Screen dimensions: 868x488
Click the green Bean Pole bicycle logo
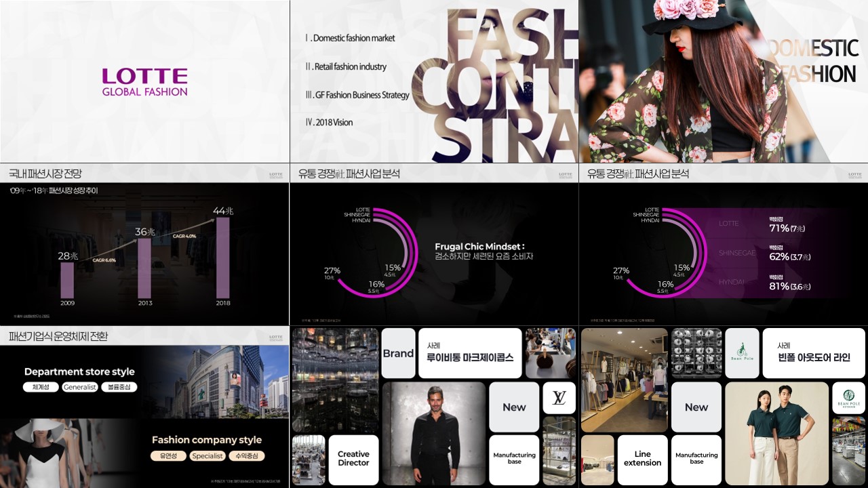[742, 353]
